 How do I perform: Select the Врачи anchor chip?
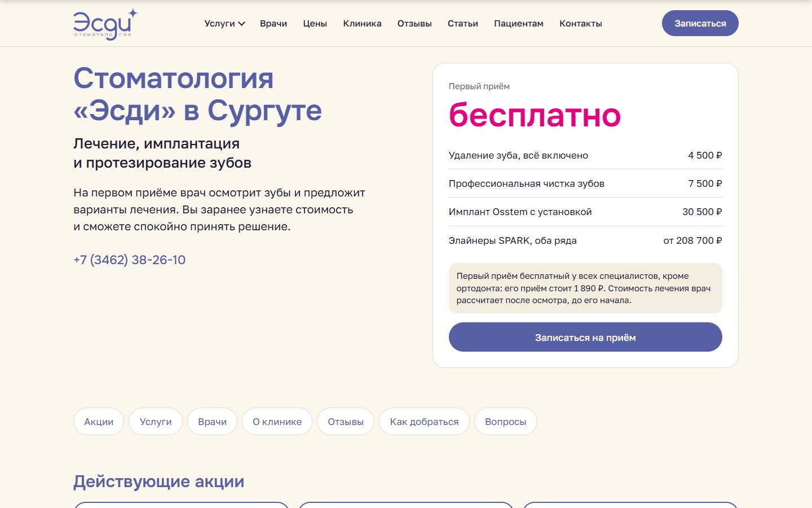click(213, 422)
